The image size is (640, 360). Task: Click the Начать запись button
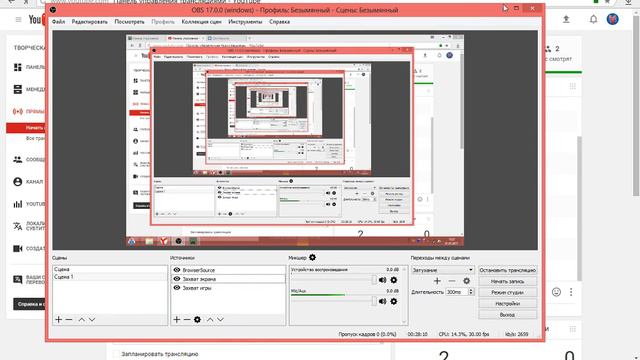tap(507, 281)
